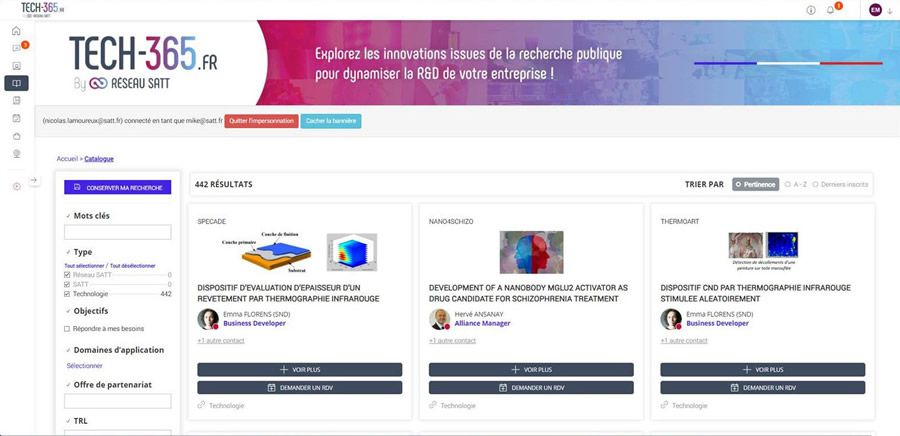
Task: Open the webcam icon in sidebar
Action: click(16, 153)
